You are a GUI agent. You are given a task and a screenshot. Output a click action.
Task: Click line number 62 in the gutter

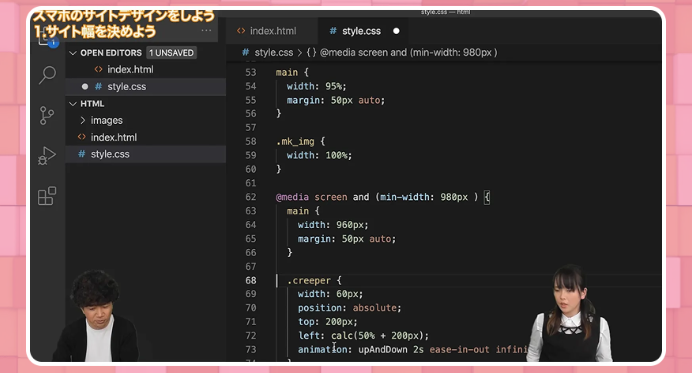coord(251,197)
